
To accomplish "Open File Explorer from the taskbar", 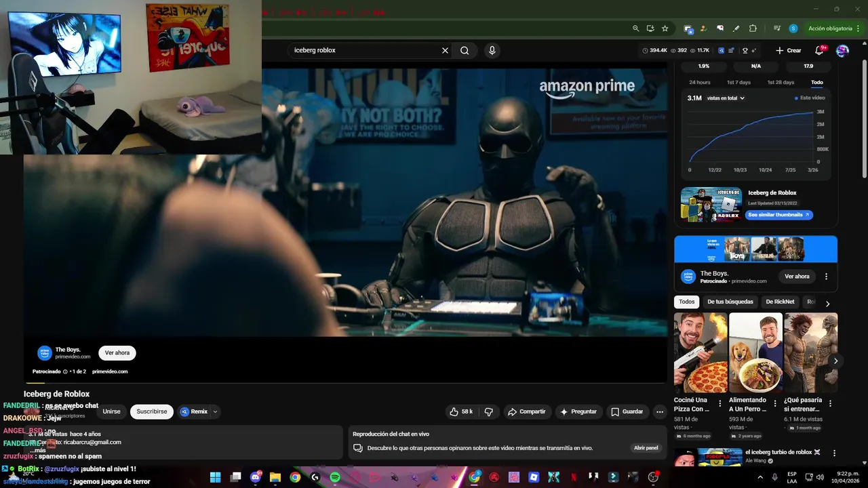I will pos(275,477).
